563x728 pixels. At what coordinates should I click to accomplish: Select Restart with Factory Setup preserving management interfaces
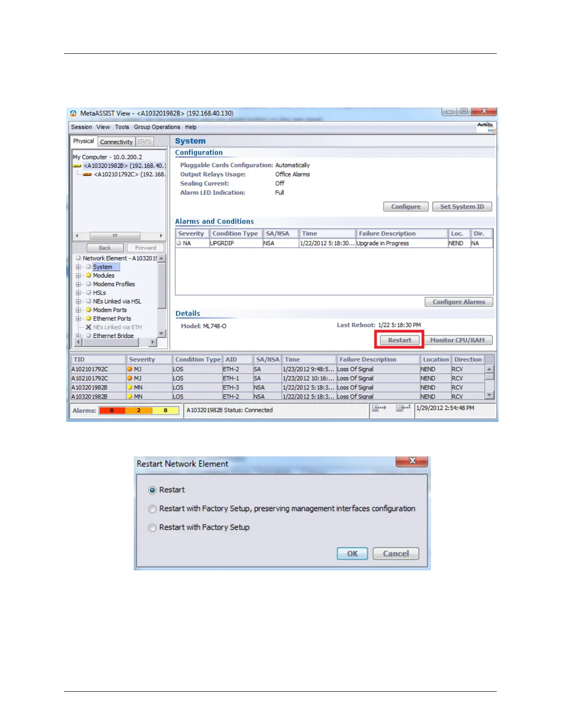(152, 509)
